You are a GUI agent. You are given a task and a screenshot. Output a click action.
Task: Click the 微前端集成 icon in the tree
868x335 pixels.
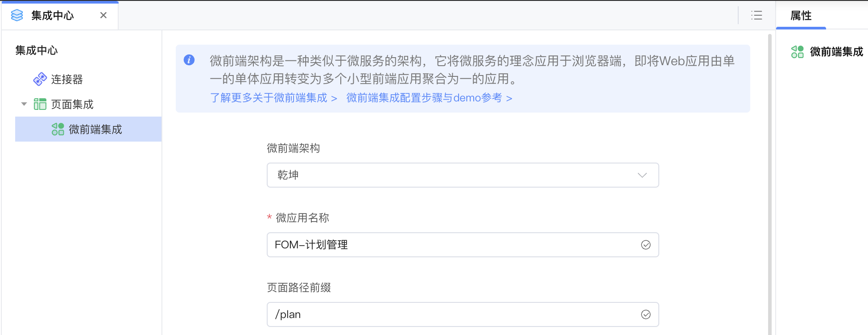click(58, 129)
